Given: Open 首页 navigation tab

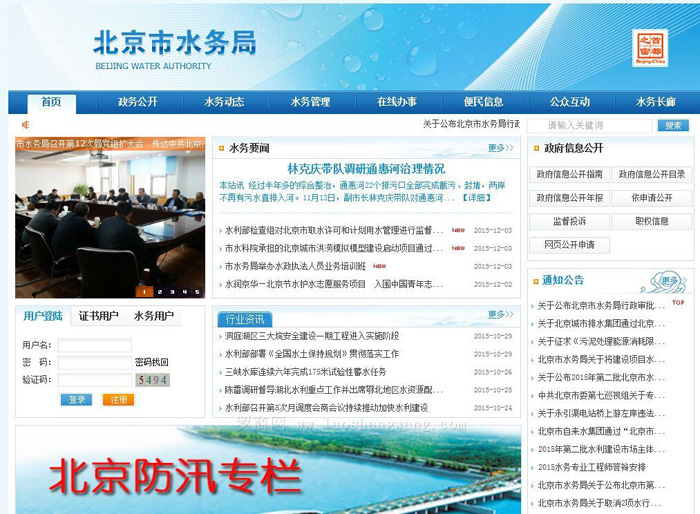Looking at the screenshot, I should 51,102.
